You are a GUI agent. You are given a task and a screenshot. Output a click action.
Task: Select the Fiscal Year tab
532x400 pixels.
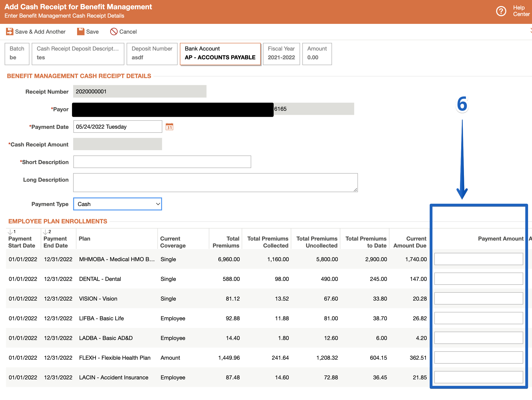(x=281, y=54)
